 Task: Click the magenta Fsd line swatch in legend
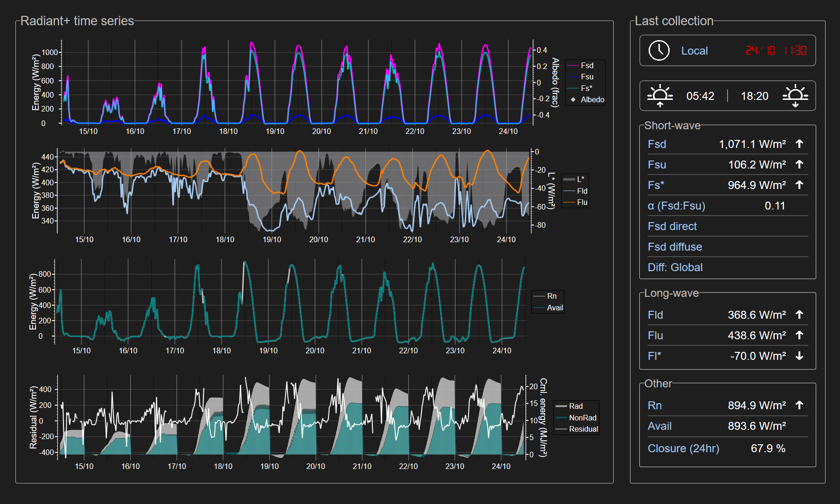click(573, 66)
